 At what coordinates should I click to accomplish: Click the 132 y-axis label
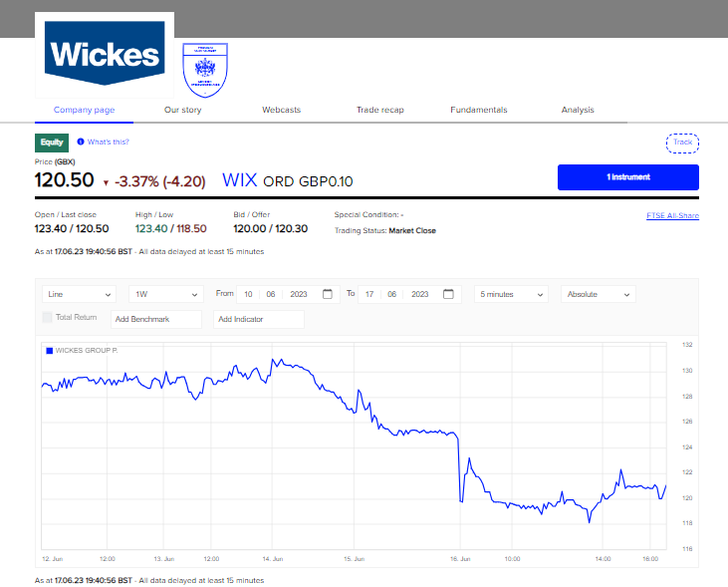tap(687, 345)
